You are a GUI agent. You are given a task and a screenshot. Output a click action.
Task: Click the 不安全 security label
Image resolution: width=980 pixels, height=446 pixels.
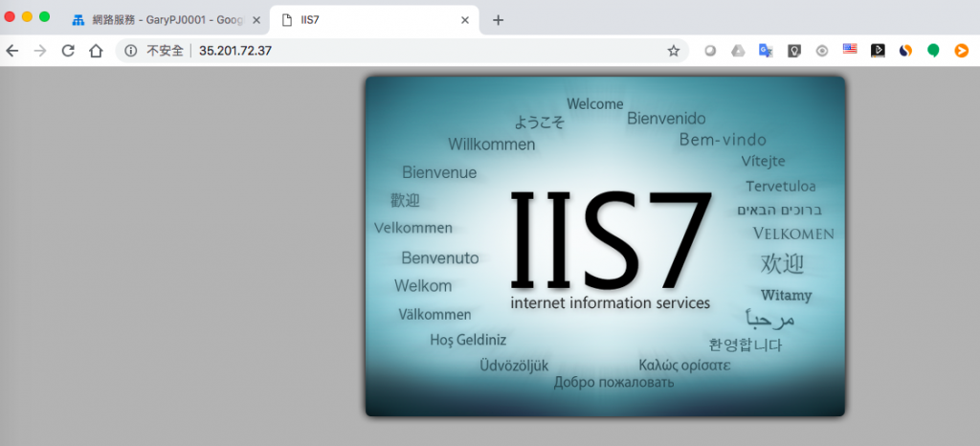click(165, 52)
